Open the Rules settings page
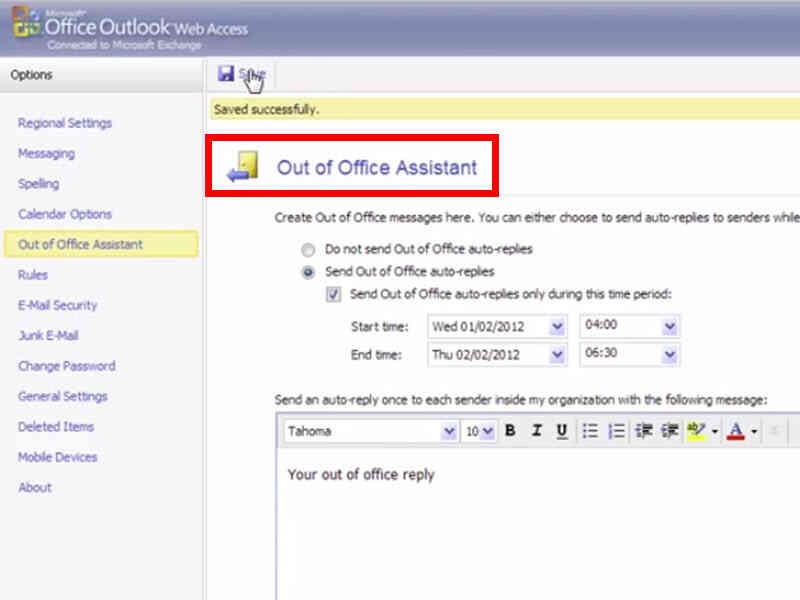 (32, 274)
